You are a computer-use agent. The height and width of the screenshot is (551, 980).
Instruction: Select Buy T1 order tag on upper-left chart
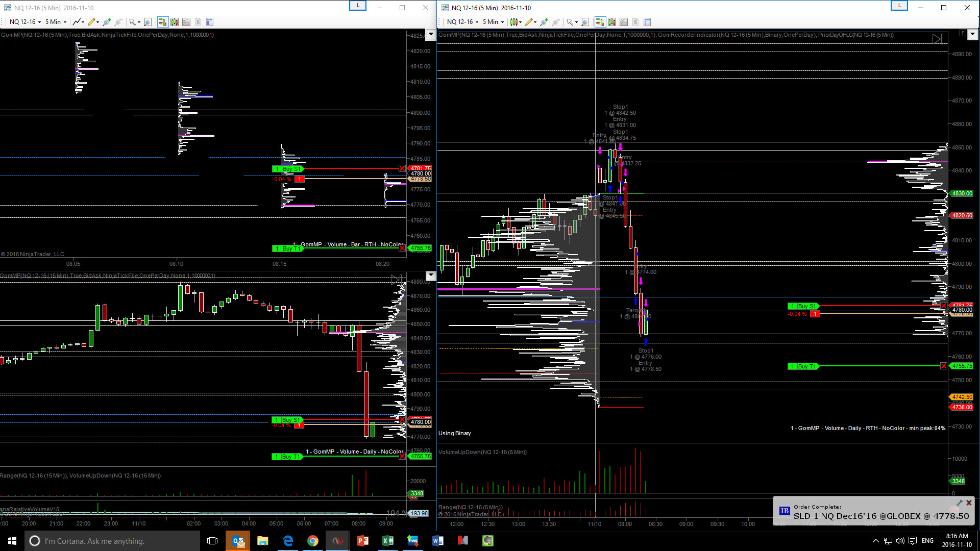coord(287,248)
